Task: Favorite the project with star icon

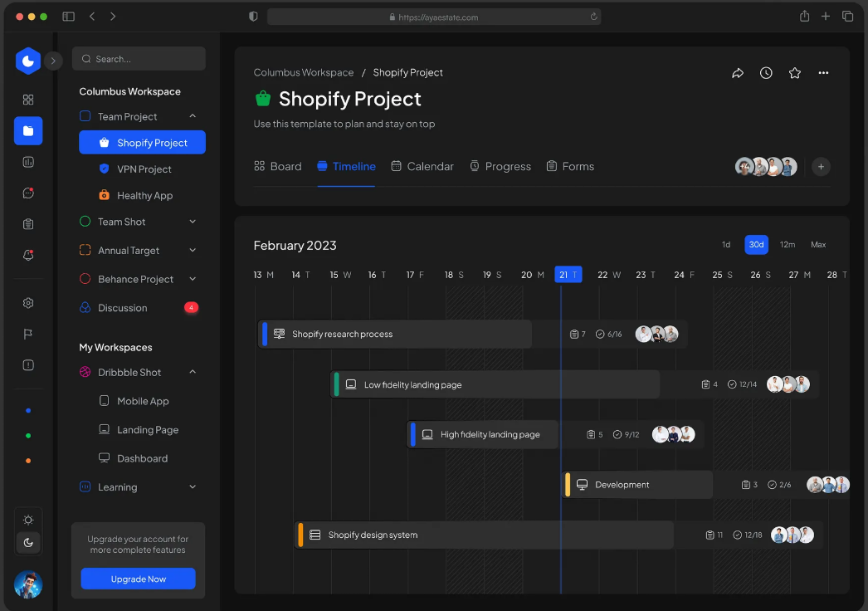Action: pyautogui.click(x=795, y=73)
